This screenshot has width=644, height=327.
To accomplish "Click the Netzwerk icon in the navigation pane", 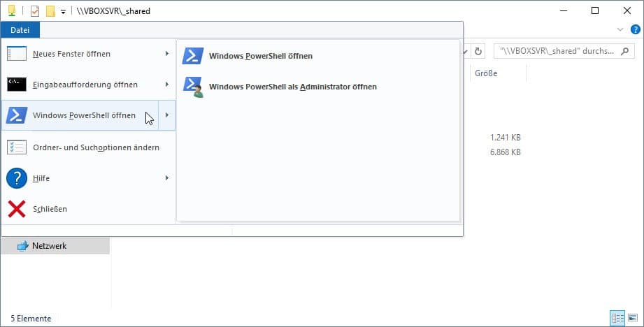I will [x=22, y=245].
